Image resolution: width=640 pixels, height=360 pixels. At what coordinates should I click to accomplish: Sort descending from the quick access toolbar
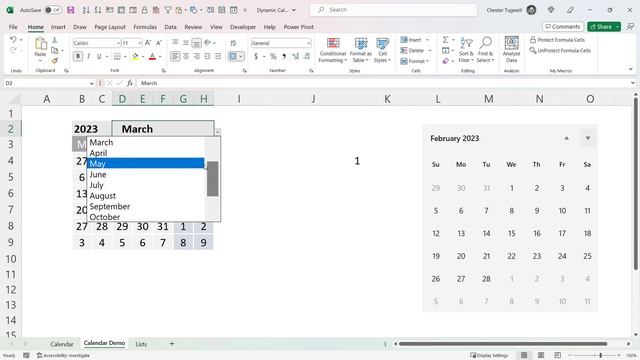[98, 10]
